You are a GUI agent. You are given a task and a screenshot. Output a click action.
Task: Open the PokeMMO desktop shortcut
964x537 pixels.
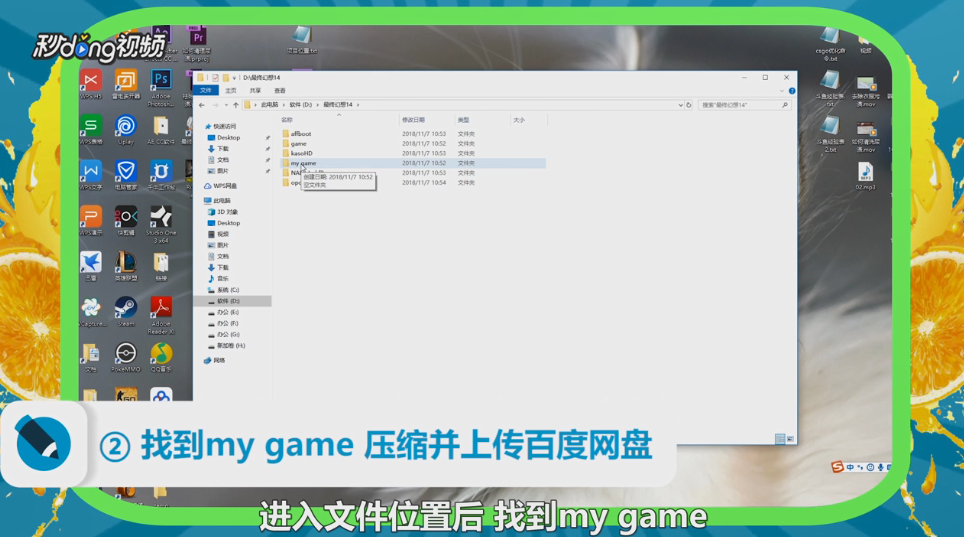pos(125,357)
